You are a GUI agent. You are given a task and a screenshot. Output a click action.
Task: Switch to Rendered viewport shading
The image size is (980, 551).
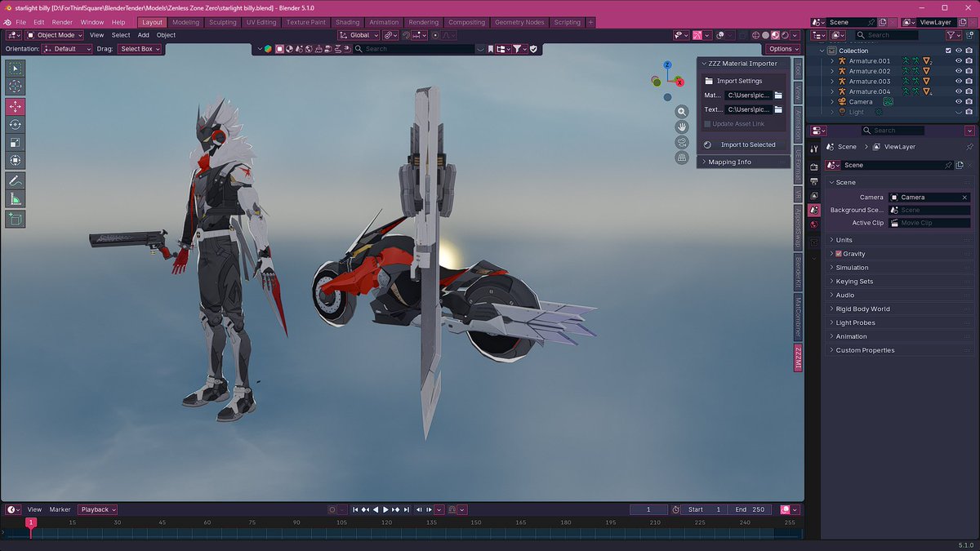click(784, 36)
